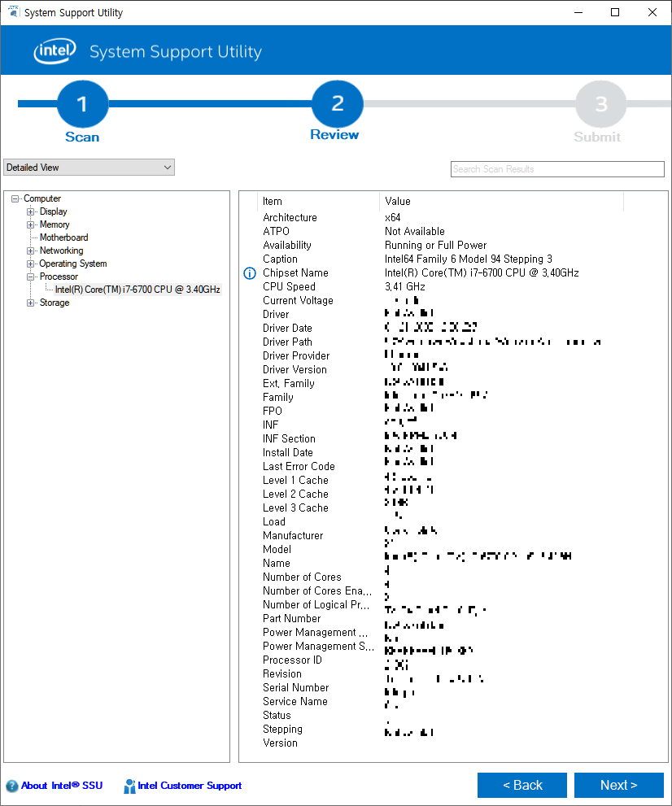Click the System Support Utility title bar icon
The width and height of the screenshot is (672, 806).
tap(13, 12)
